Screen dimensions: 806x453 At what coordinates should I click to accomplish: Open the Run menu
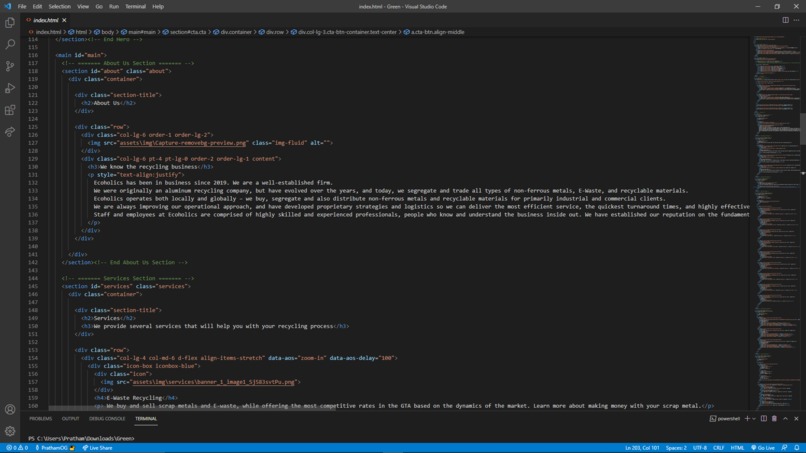pyautogui.click(x=114, y=7)
